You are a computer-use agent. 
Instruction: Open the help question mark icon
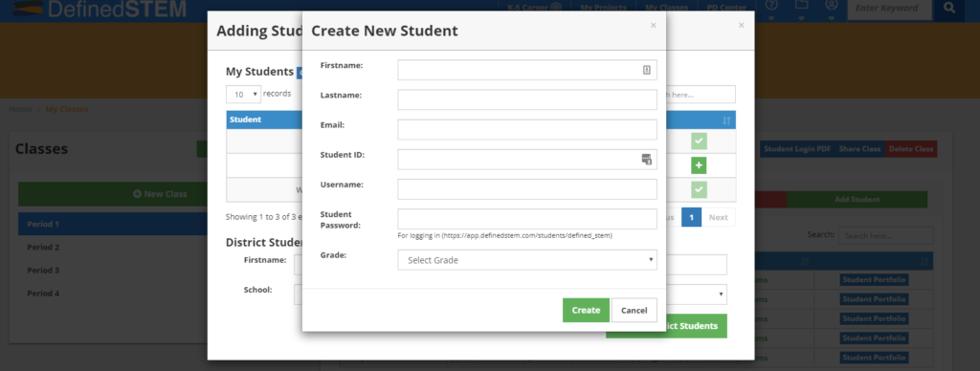coord(771,5)
